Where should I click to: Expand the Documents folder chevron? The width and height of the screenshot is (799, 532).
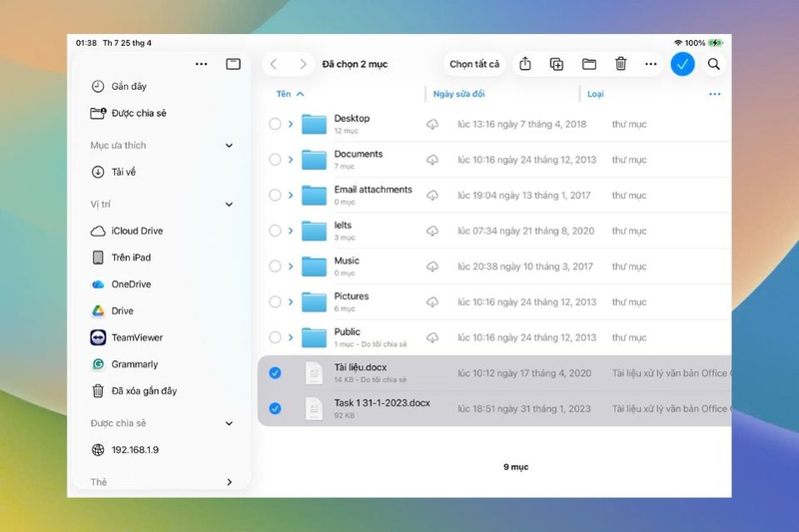[x=291, y=160]
